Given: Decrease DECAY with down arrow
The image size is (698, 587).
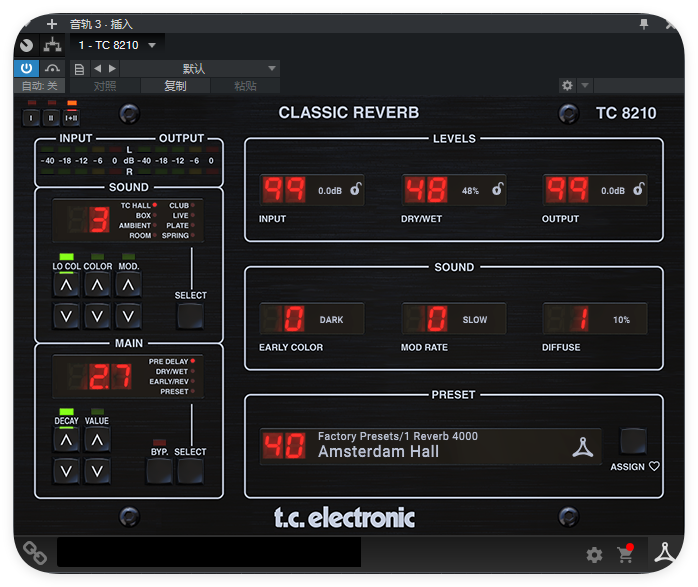Looking at the screenshot, I should point(66,471).
